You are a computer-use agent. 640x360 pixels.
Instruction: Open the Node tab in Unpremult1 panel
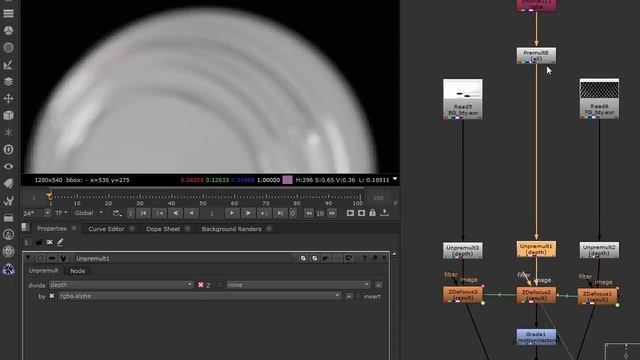pos(77,271)
